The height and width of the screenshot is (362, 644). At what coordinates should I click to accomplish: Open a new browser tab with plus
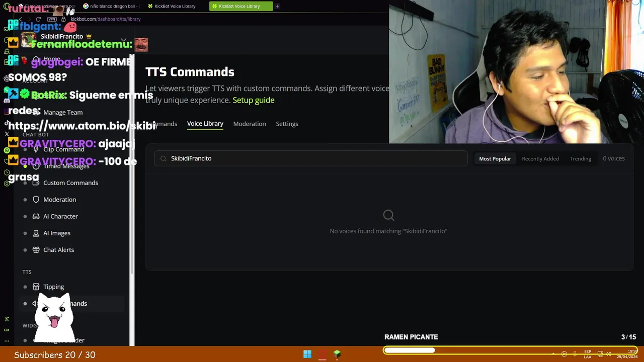[277, 6]
